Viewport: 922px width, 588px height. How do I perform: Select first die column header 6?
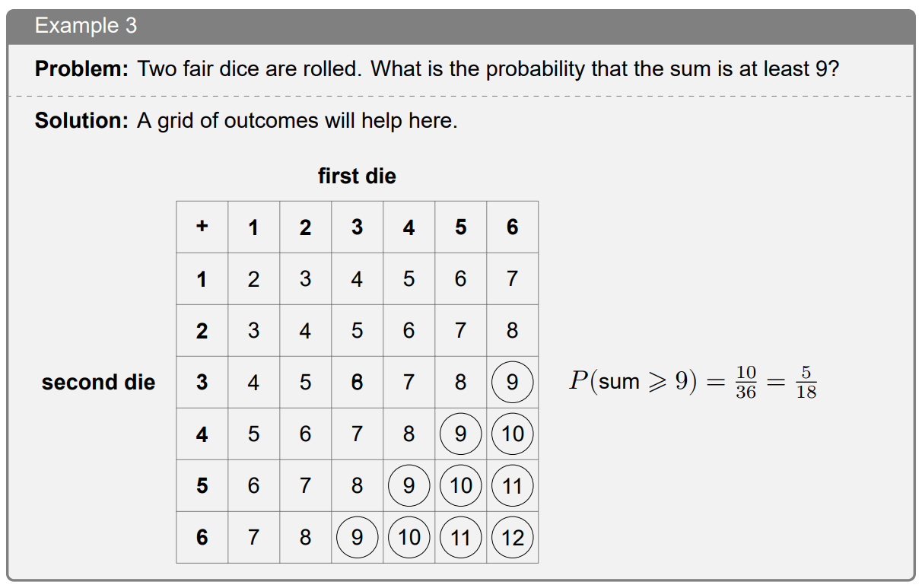pyautogui.click(x=513, y=227)
